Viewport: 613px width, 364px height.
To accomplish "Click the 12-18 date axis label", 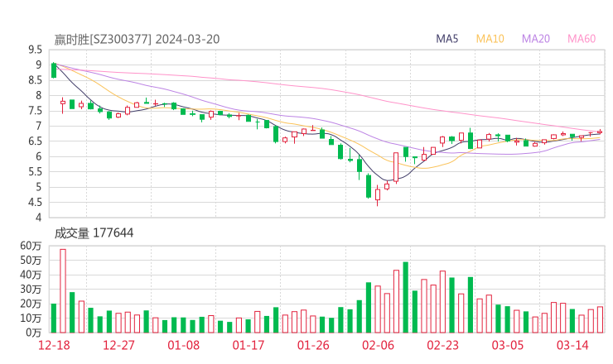I will coord(54,345).
